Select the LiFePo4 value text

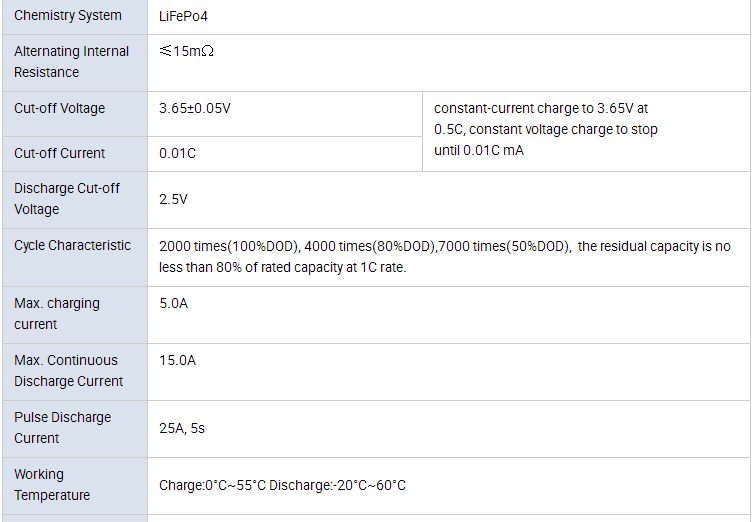(x=184, y=16)
